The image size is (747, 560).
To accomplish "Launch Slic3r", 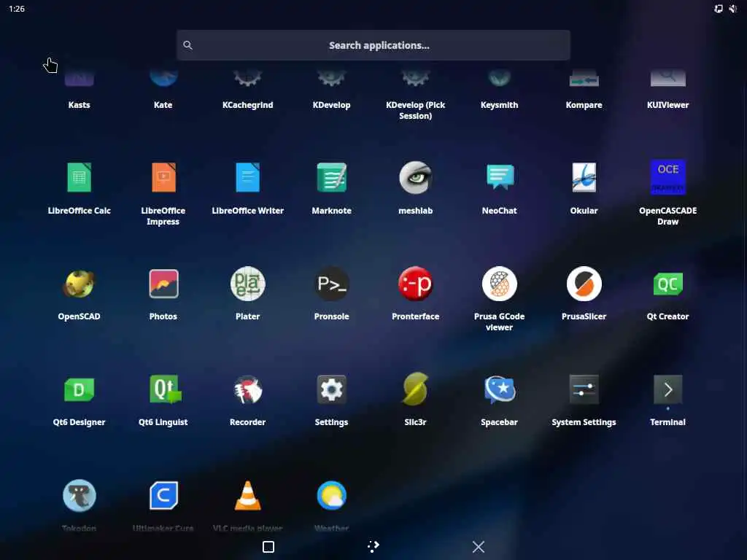I will click(415, 400).
